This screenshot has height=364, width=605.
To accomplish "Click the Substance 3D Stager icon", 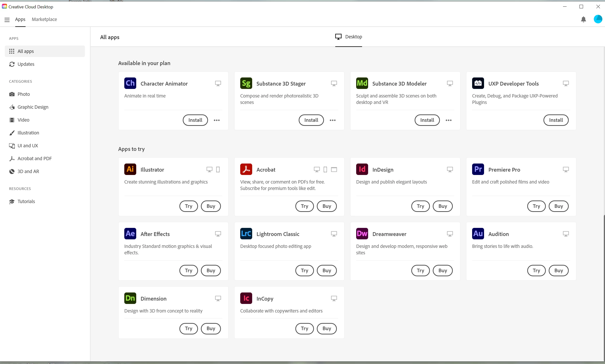I will coord(246,83).
